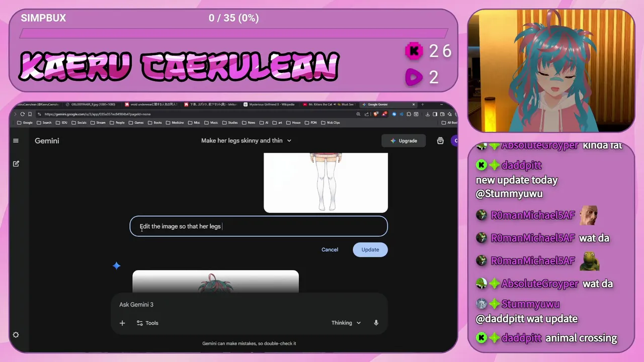Open the Brave Shields lion icon
This screenshot has height=362, width=644.
click(x=376, y=114)
